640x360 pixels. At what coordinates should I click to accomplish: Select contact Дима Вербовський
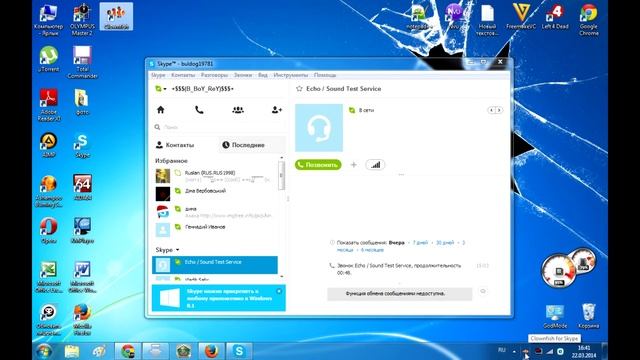(215, 193)
